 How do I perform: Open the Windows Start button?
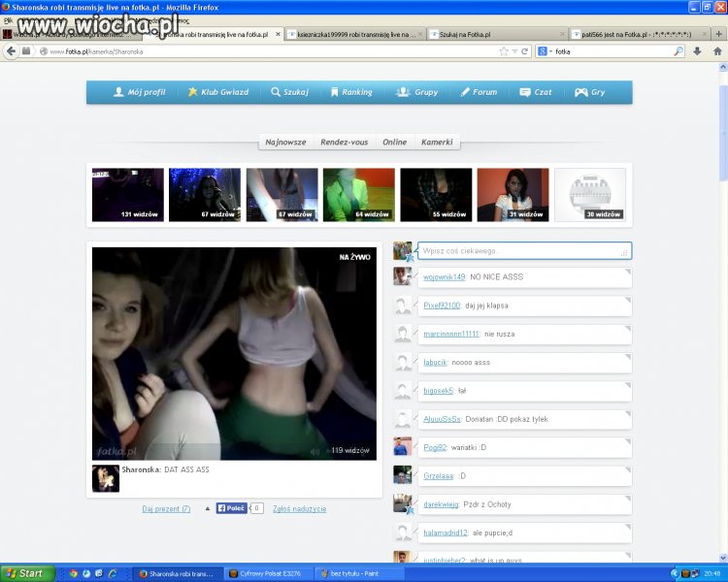[28, 573]
